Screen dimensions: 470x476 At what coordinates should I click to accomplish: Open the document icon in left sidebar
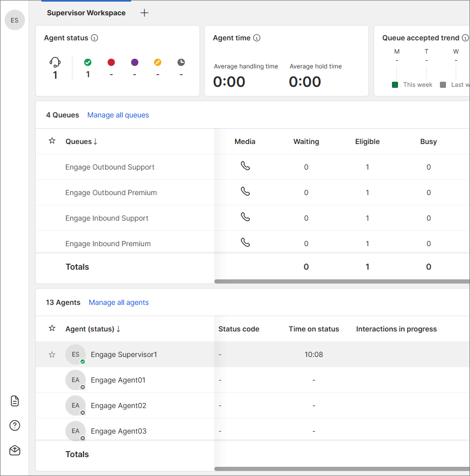pyautogui.click(x=15, y=401)
